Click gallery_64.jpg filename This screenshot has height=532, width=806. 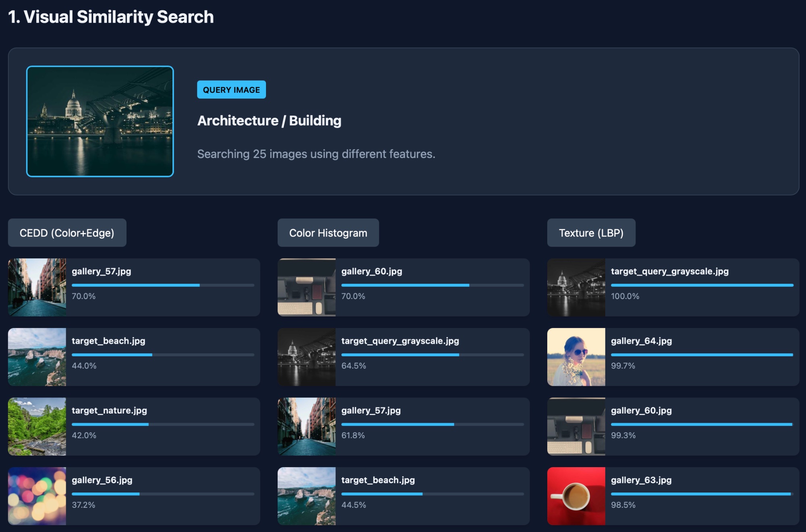[x=642, y=341]
